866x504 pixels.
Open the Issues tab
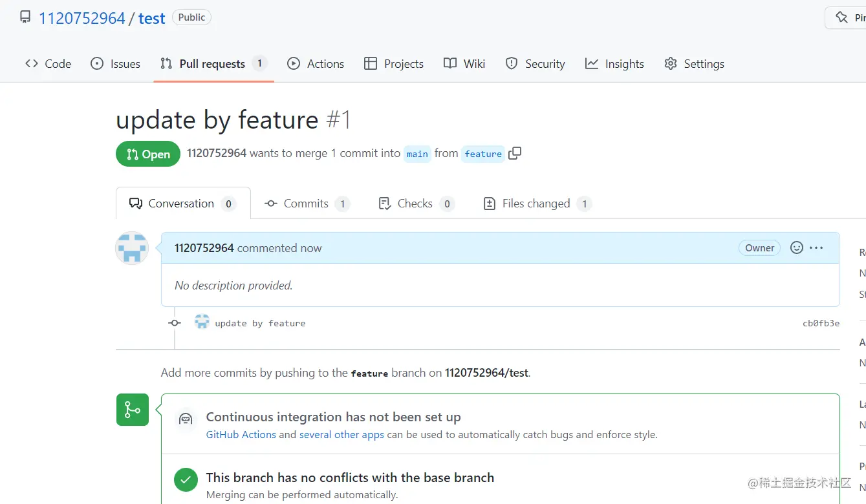click(115, 63)
